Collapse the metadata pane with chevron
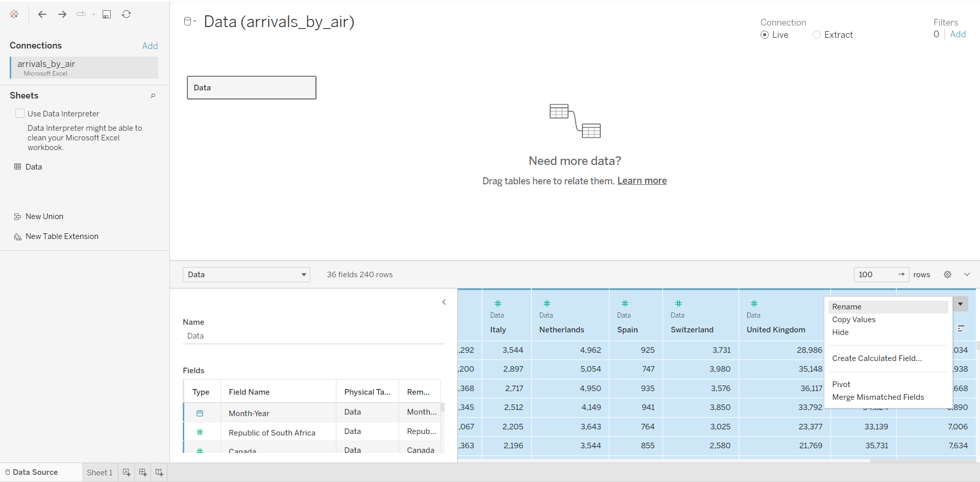980x482 pixels. [444, 302]
